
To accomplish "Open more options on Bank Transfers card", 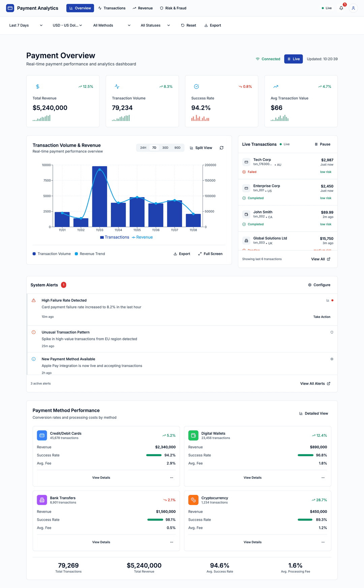I will coord(172,542).
